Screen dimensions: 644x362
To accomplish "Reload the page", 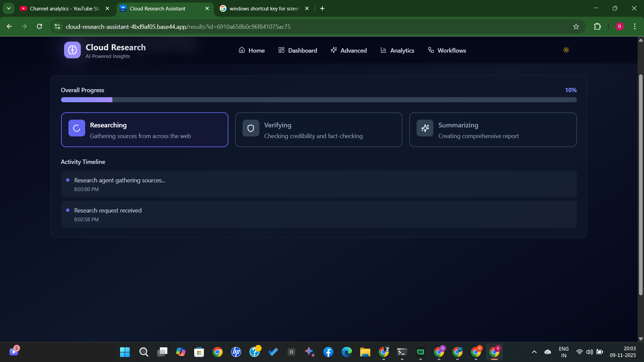I will tap(40, 26).
